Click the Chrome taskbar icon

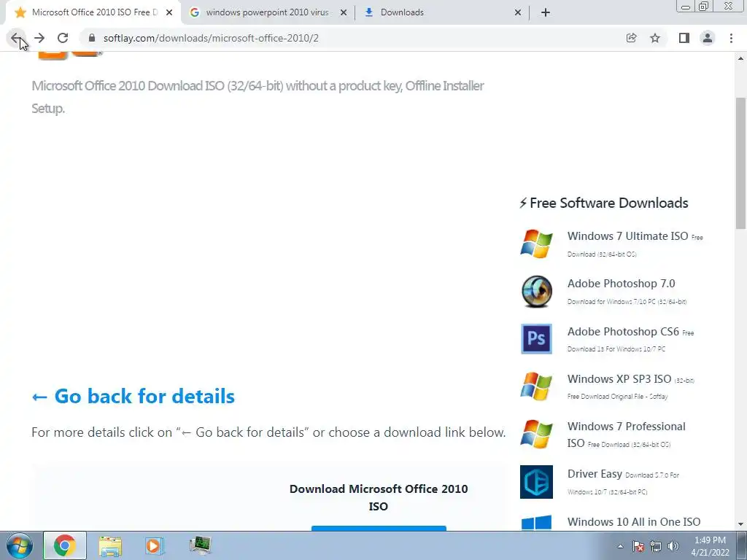click(65, 545)
